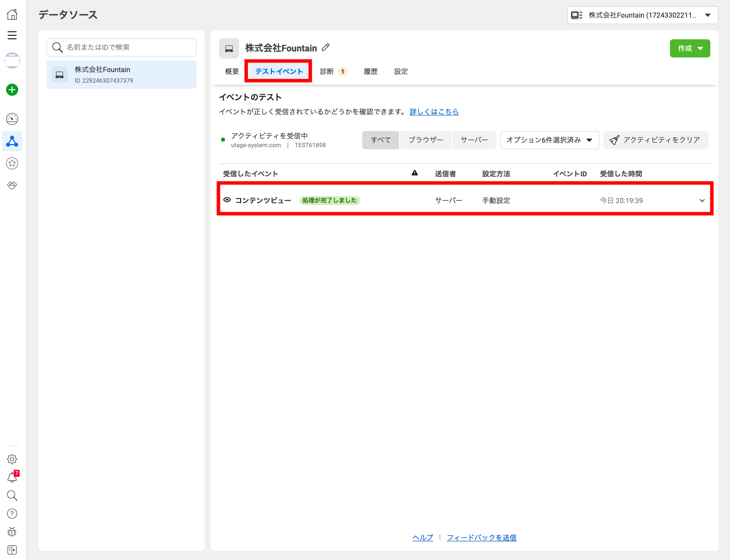The image size is (730, 560).
Task: Click the bug report icon
Action: pyautogui.click(x=12, y=532)
